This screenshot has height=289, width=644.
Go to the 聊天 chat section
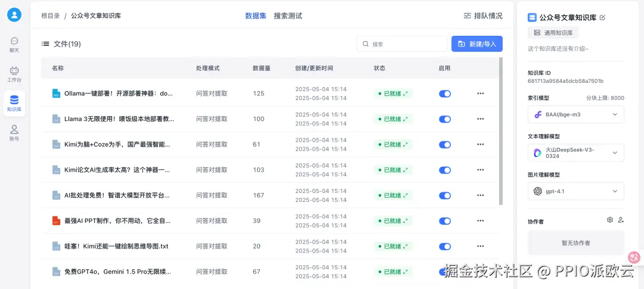(x=14, y=45)
